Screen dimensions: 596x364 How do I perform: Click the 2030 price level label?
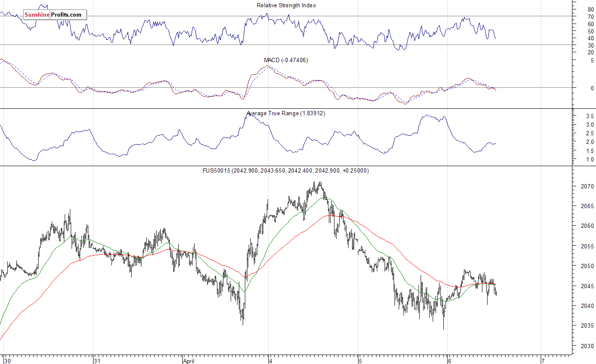pyautogui.click(x=587, y=346)
